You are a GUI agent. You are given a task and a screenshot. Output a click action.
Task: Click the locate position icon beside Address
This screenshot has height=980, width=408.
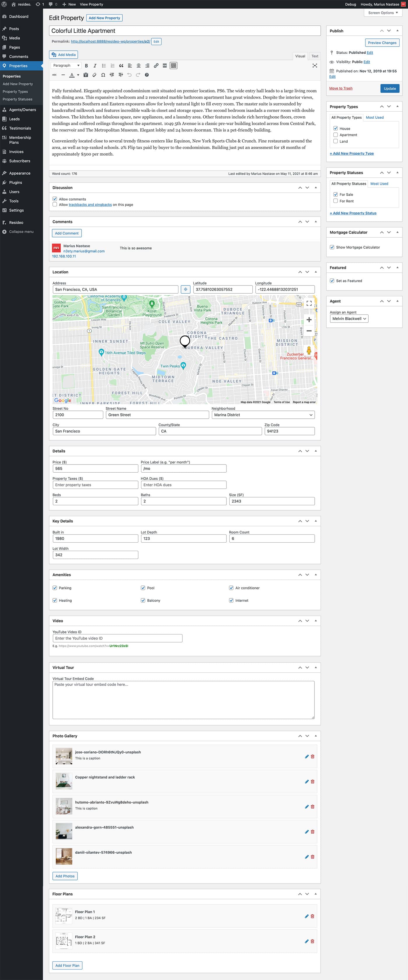185,290
